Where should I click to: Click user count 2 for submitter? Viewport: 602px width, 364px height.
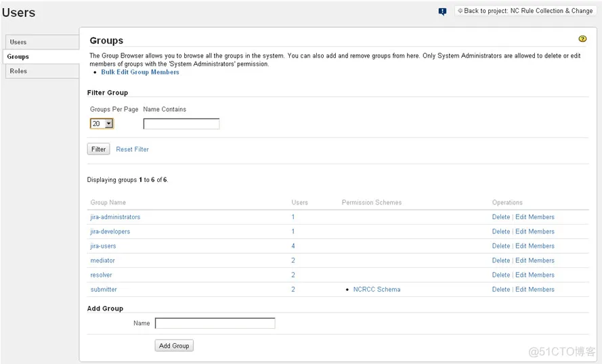click(x=293, y=290)
